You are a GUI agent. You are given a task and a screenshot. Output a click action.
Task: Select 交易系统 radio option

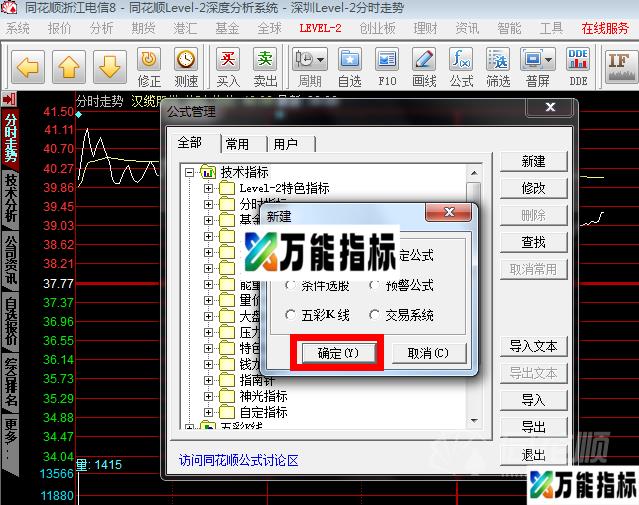(375, 315)
